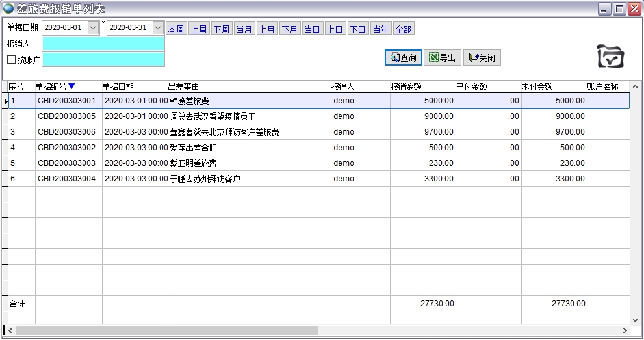Open the end date dropdown
The width and height of the screenshot is (644, 340).
click(158, 28)
